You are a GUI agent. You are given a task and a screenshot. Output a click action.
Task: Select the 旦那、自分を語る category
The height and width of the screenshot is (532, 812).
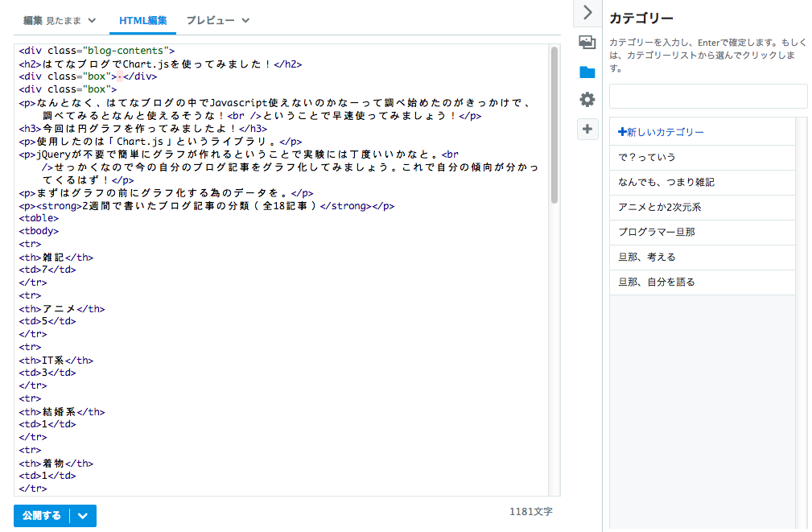pyautogui.click(x=703, y=282)
